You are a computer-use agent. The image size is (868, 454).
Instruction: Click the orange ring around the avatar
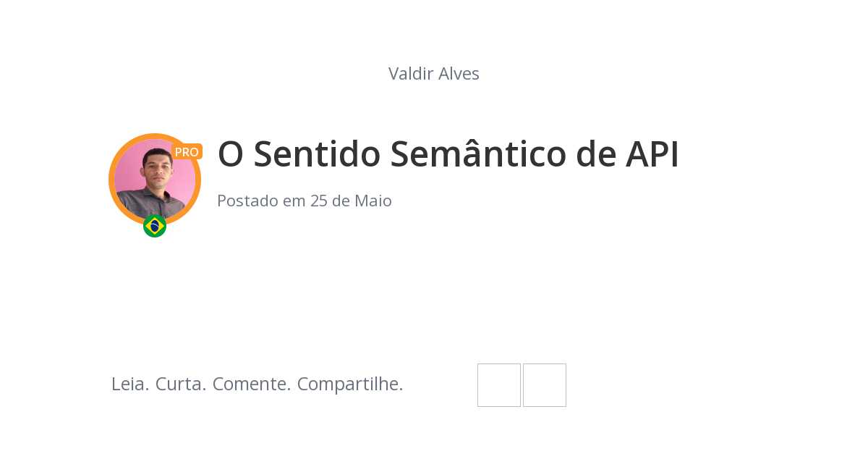(x=112, y=180)
